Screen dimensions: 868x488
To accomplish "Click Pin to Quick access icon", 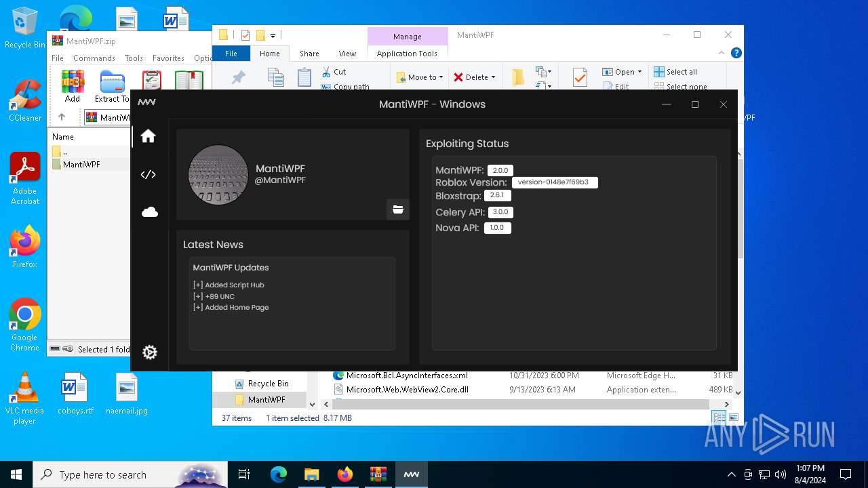I will click(x=239, y=78).
